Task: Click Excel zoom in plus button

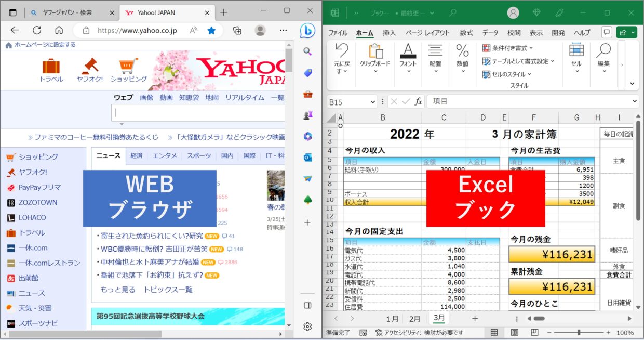Action: coord(608,333)
